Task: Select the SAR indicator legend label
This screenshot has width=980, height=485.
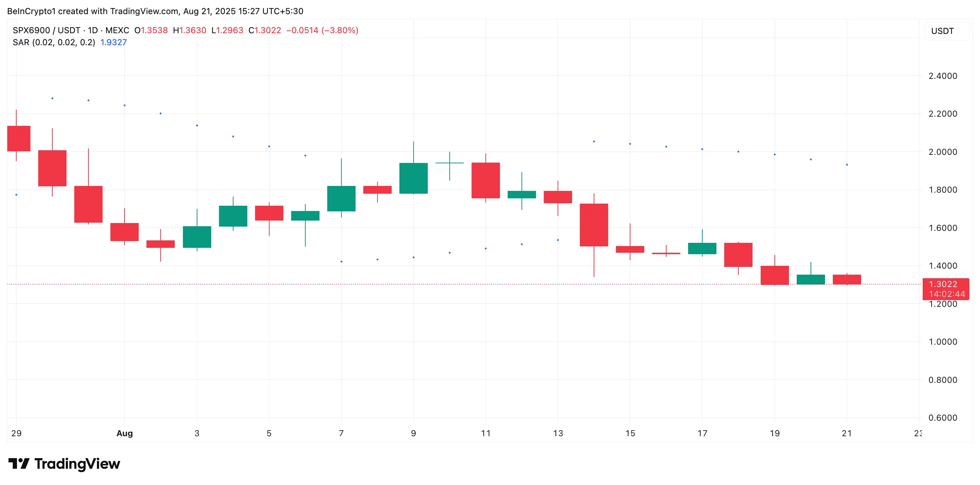Action: point(54,42)
